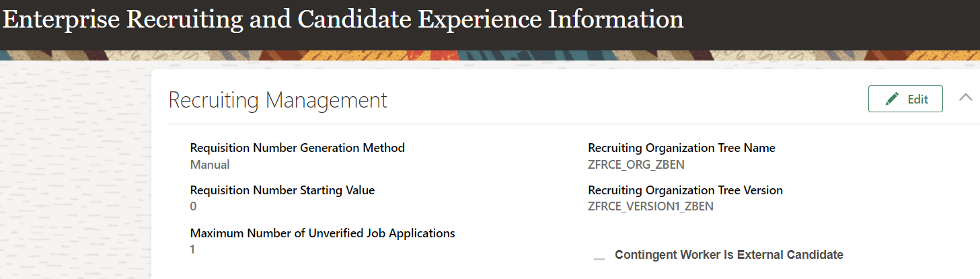Click Recruiting Organization Tree Name label
This screenshot has width=980, height=279.
pos(681,148)
